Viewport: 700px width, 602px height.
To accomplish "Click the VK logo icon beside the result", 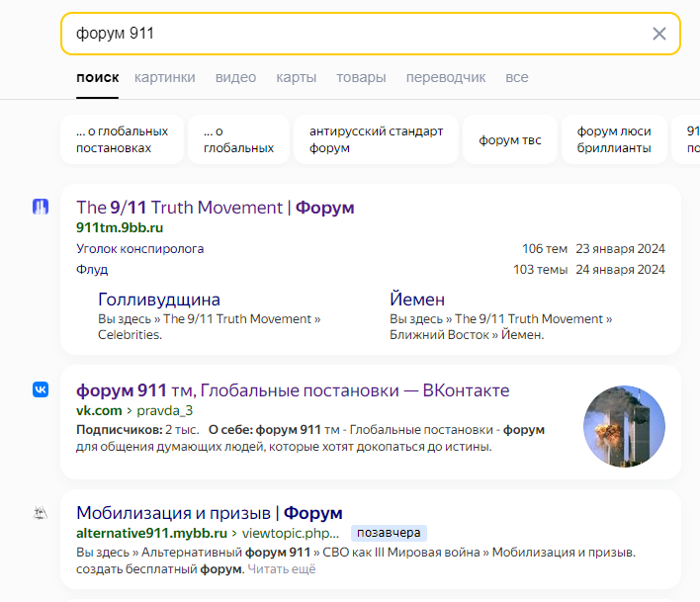I will 41,389.
